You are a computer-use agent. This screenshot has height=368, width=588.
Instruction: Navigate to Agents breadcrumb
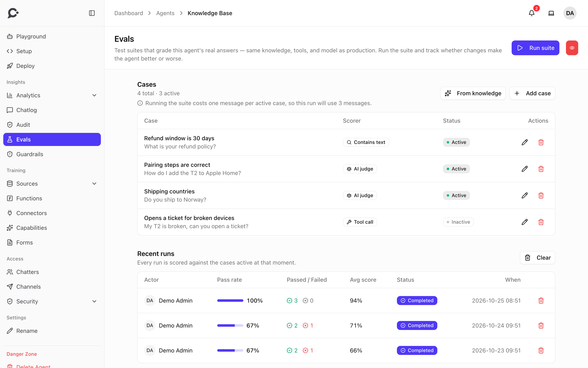click(x=165, y=13)
